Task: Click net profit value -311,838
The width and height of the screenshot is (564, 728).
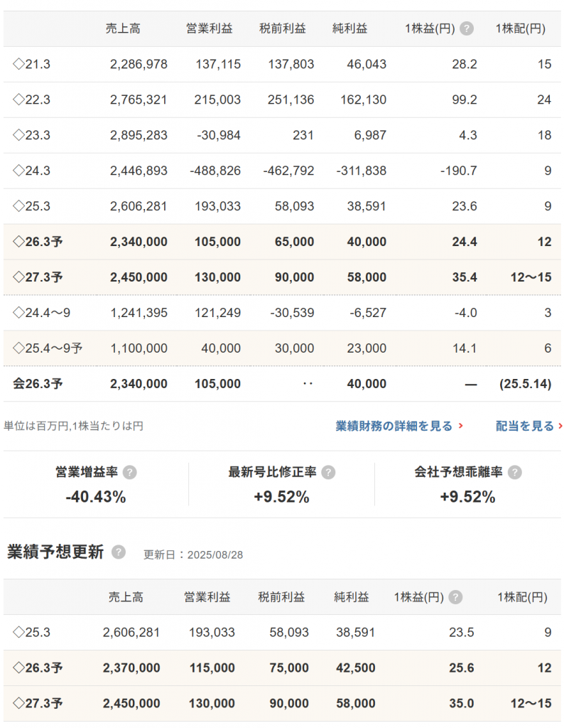Action: pos(362,171)
